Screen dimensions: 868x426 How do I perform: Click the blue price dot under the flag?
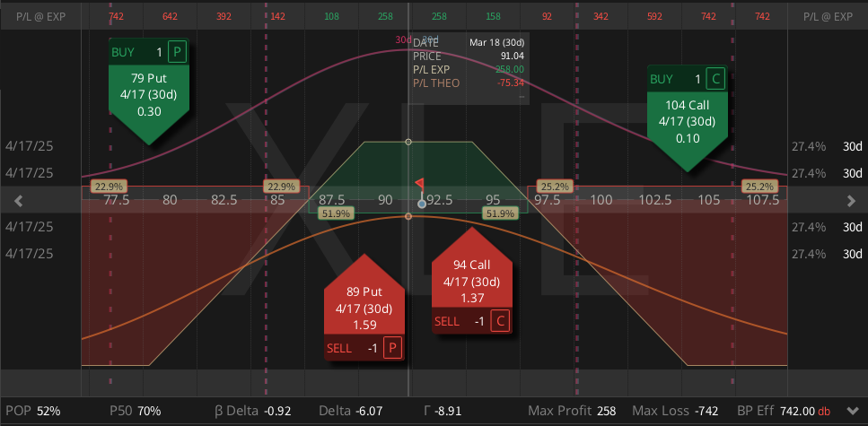(x=422, y=204)
